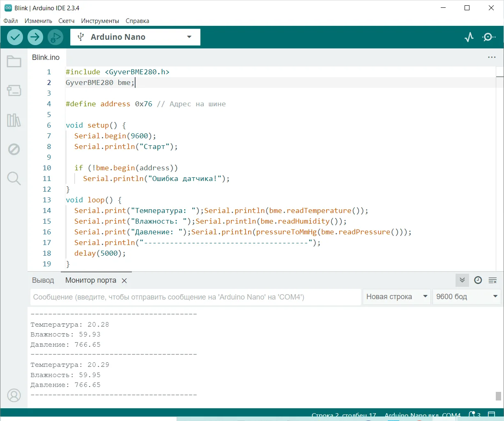504x421 pixels.
Task: Show the Debug panel in sidebar
Action: (x=14, y=149)
